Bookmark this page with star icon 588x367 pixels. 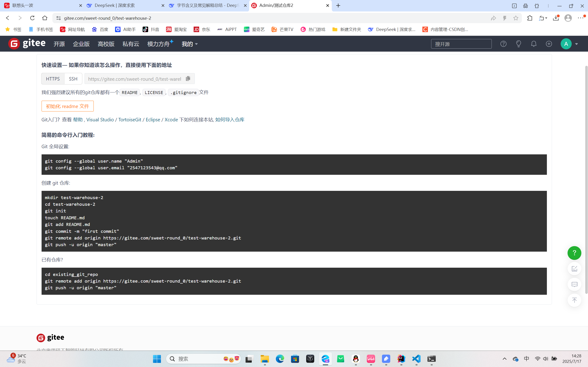pyautogui.click(x=516, y=18)
